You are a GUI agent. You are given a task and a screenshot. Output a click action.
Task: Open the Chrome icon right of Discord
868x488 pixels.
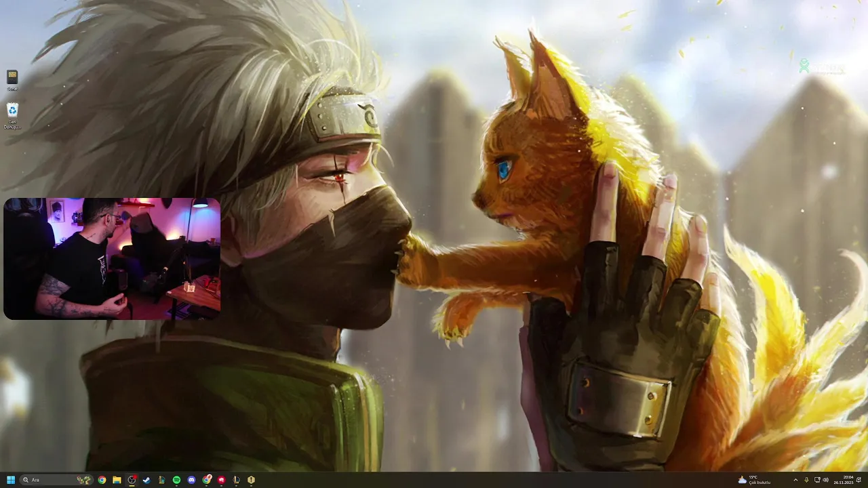206,480
